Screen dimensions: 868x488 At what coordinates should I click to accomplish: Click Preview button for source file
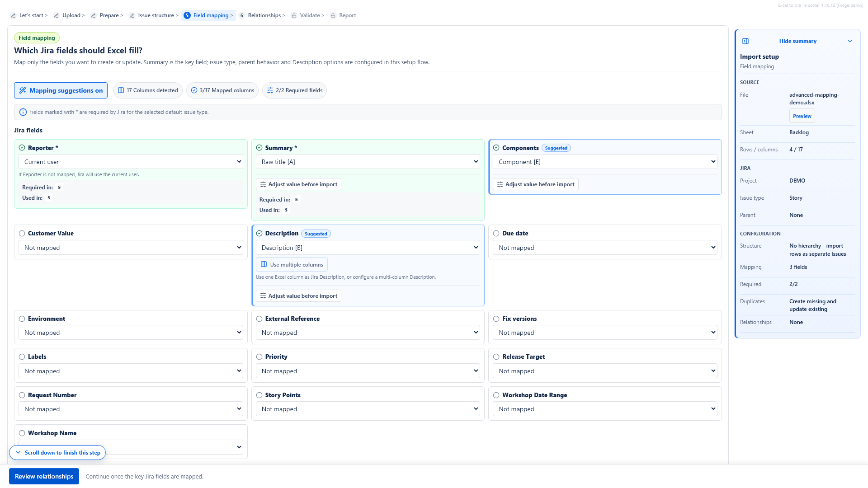click(802, 116)
